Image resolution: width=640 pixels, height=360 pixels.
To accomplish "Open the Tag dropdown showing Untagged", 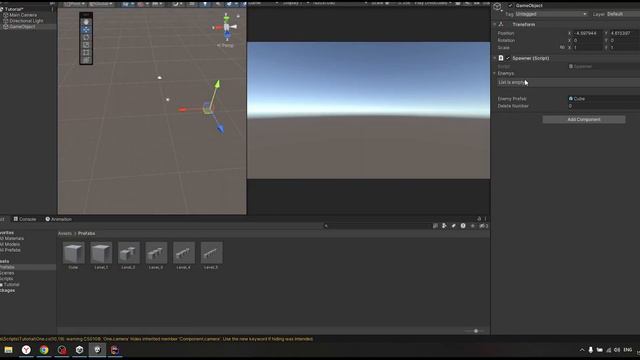I will click(551, 14).
